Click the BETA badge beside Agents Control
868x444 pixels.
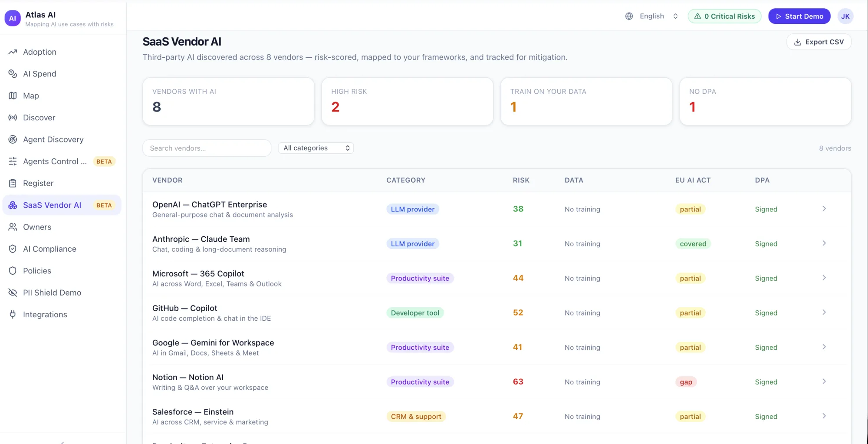click(104, 161)
